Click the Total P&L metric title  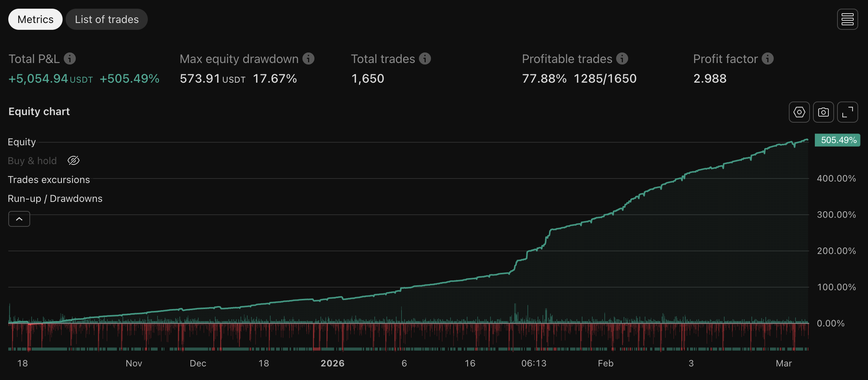pos(34,59)
